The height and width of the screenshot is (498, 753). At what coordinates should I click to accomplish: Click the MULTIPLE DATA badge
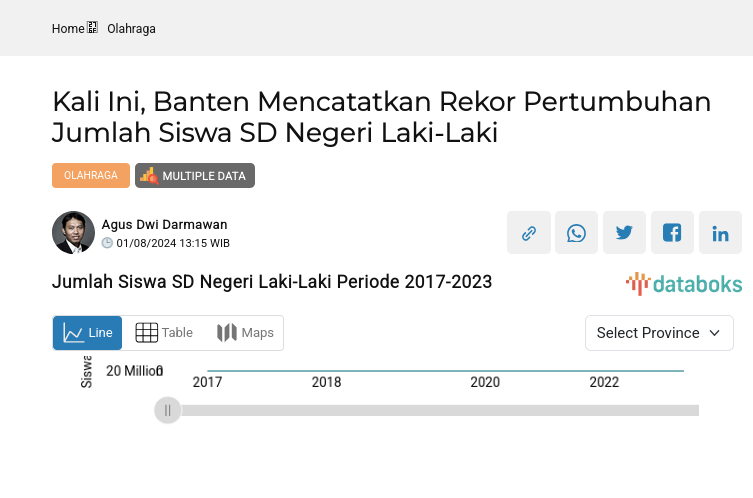[x=195, y=176]
